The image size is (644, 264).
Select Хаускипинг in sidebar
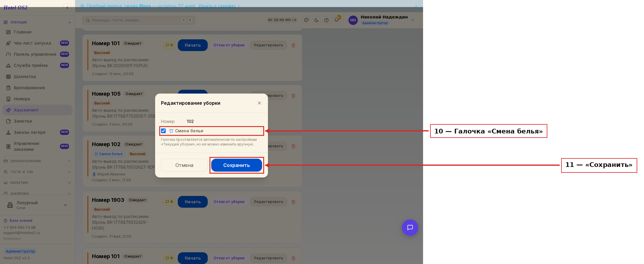pos(37,110)
